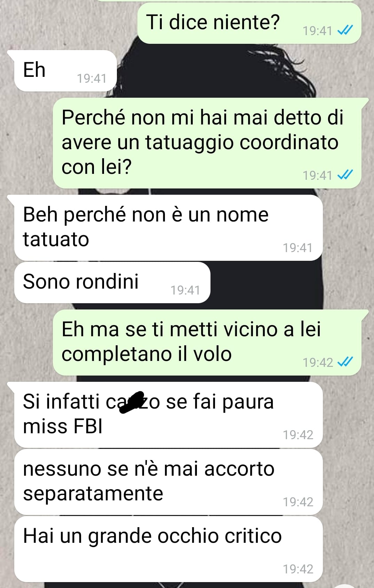Tap the 19:41 timestamp on 'Sono rondini'
Image resolution: width=374 pixels, height=588 pixels.
click(185, 290)
